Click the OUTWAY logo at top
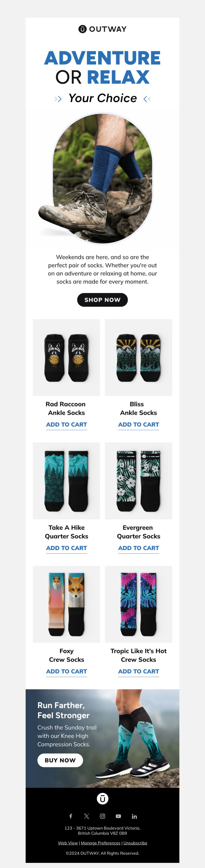This screenshot has height=868, width=205. point(102,29)
